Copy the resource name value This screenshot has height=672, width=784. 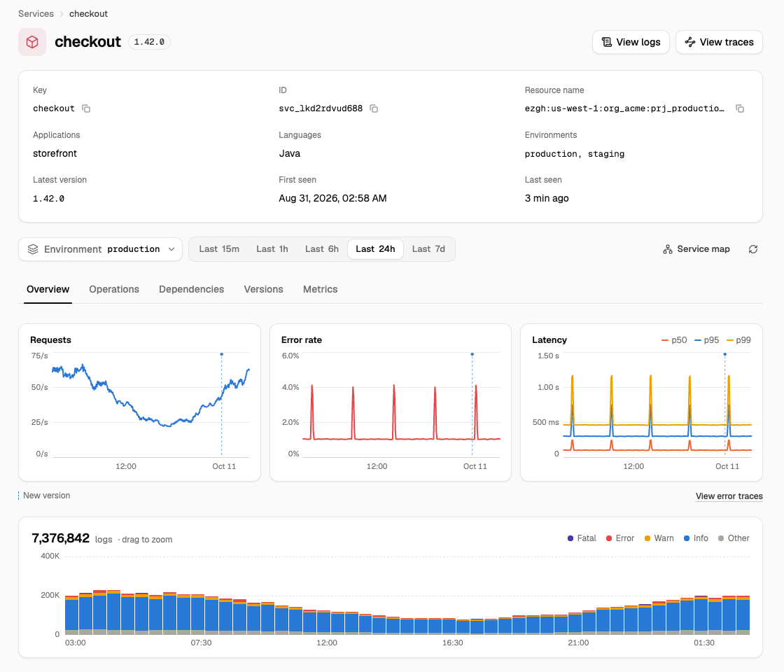[x=739, y=108]
